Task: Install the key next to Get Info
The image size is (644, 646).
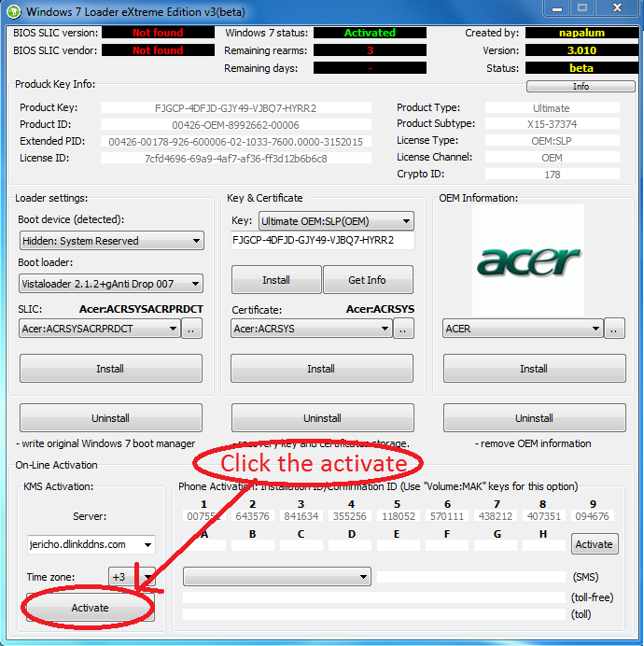Action: pyautogui.click(x=276, y=280)
